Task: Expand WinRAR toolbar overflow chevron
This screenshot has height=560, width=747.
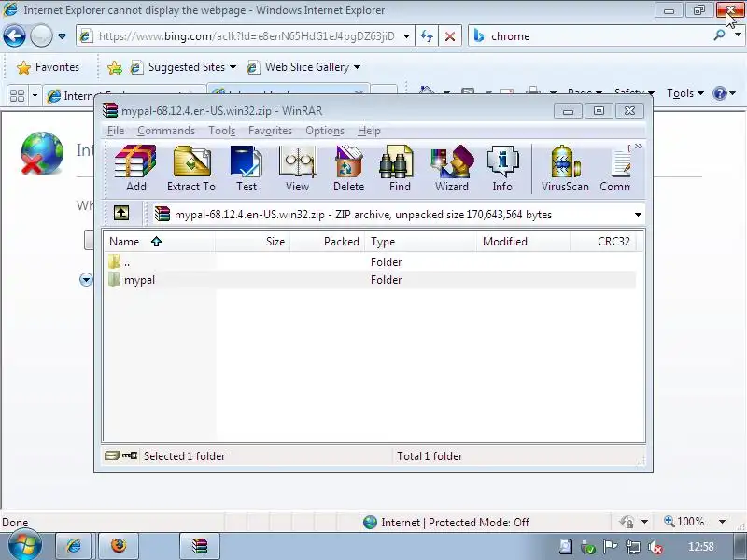Action: [639, 147]
